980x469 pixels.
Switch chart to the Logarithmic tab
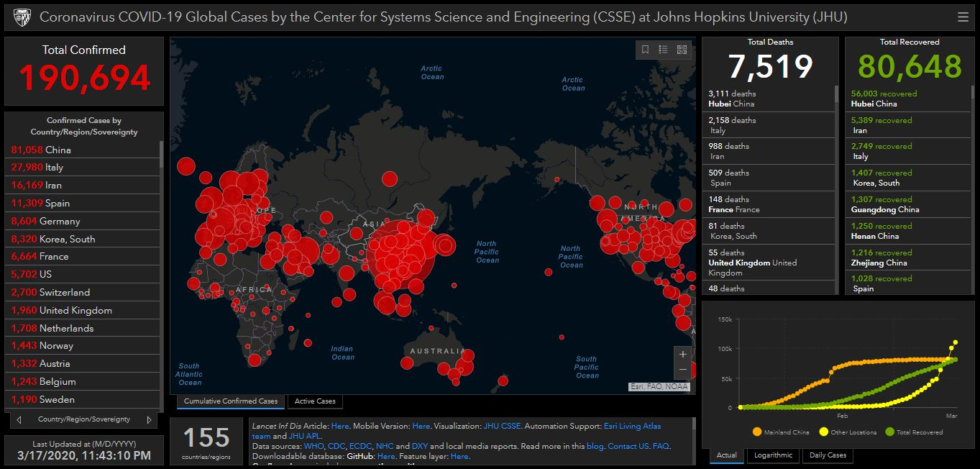(773, 455)
